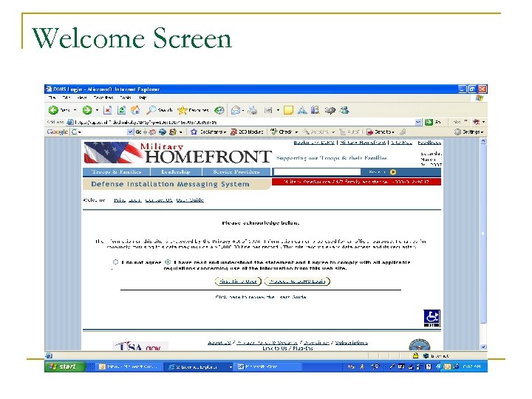Open the Internet Explorer group on taskbar
Screen dimensions: 532x399
click(x=199, y=366)
